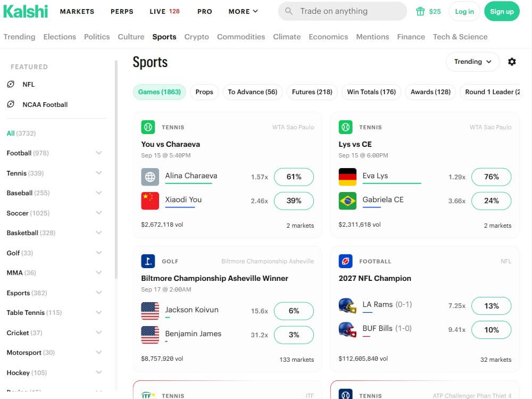This screenshot has height=399, width=532.
Task: Open Biltmore Championship Asheville Winner market
Action: pyautogui.click(x=214, y=278)
